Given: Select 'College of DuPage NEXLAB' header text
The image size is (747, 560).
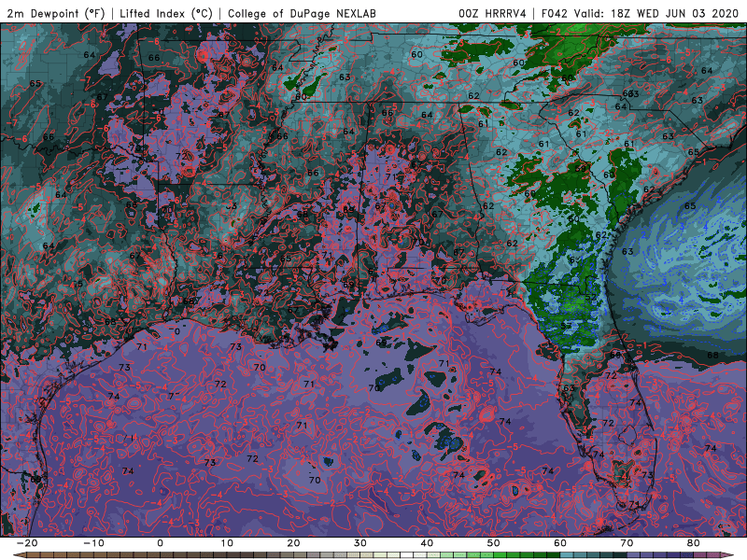Looking at the screenshot, I should (x=302, y=13).
